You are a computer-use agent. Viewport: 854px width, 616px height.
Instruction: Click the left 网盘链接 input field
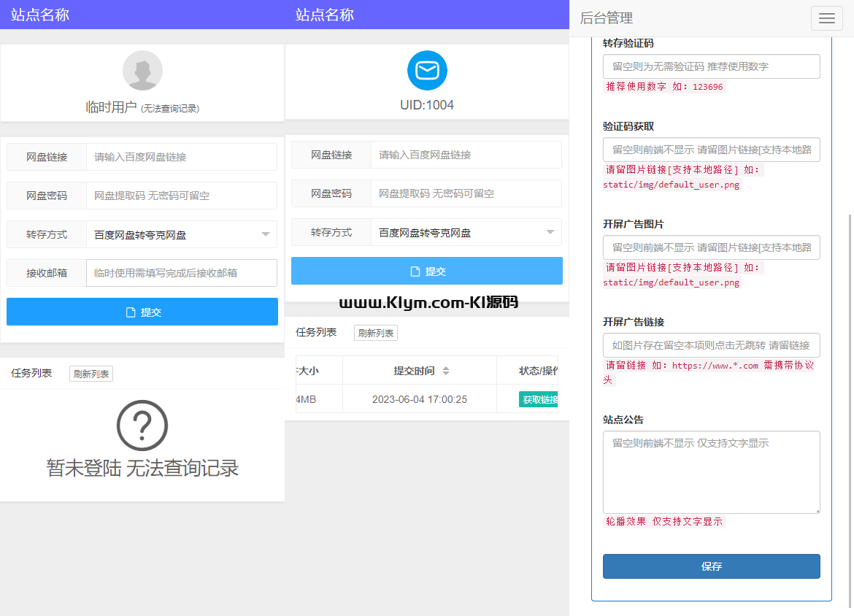(181, 157)
